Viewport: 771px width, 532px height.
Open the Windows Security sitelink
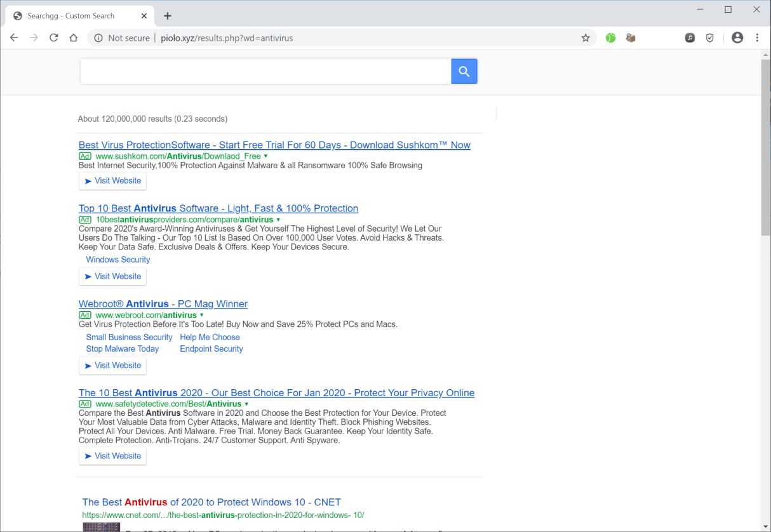(x=118, y=260)
